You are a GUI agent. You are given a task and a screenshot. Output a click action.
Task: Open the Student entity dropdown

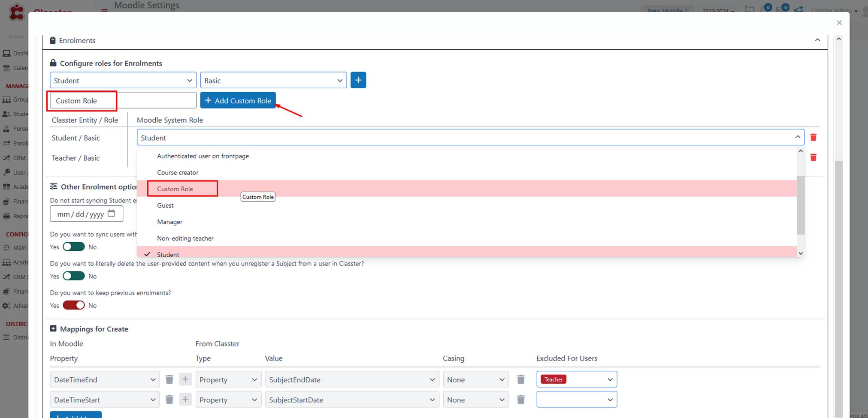pos(123,81)
